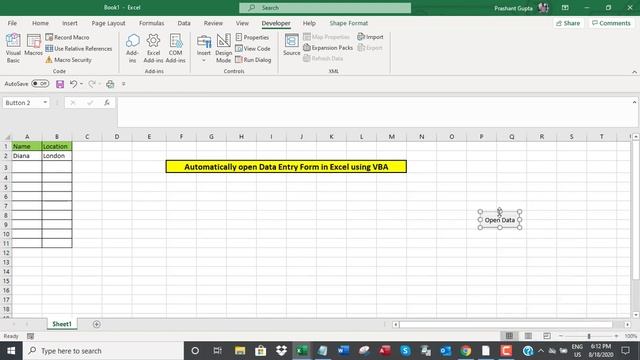Click Import XML data

click(370, 37)
